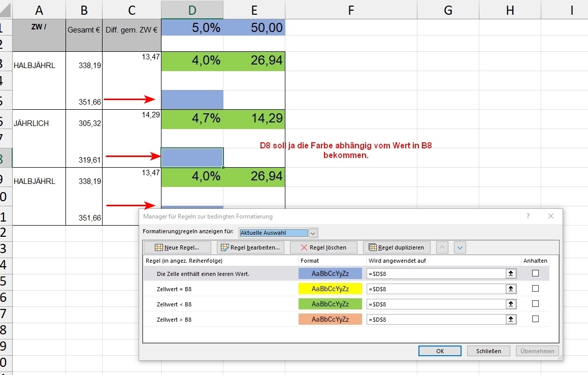Click cell with 50,00

click(254, 27)
